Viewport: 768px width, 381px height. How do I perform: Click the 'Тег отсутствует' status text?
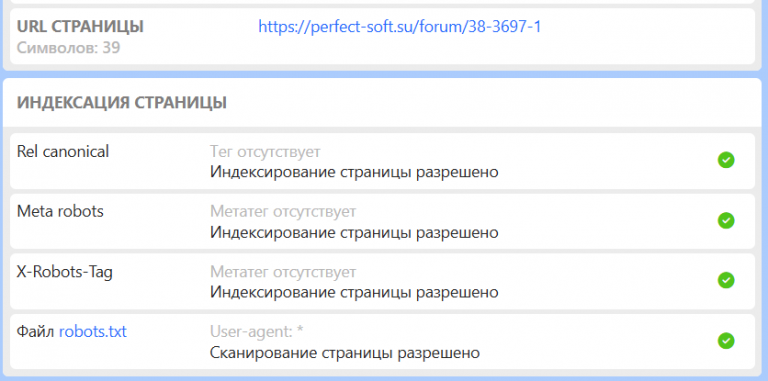click(x=265, y=152)
